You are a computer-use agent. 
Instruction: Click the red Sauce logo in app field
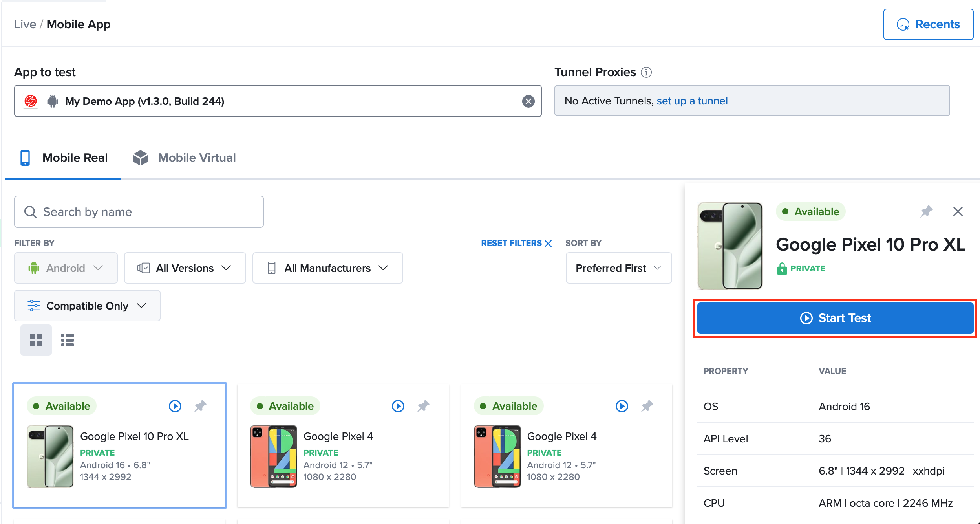(31, 101)
